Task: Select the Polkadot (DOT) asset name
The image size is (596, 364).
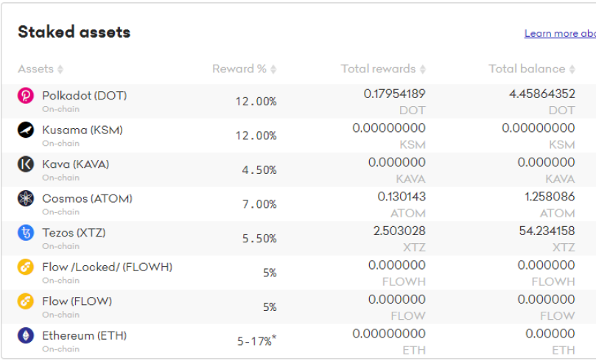Action: pyautogui.click(x=85, y=96)
